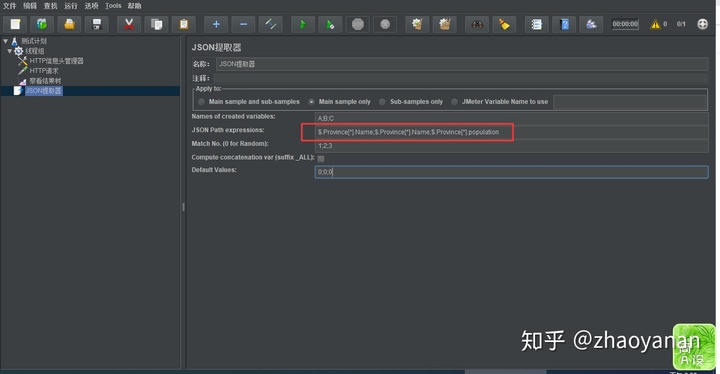Click the New test plan icon

click(x=15, y=24)
